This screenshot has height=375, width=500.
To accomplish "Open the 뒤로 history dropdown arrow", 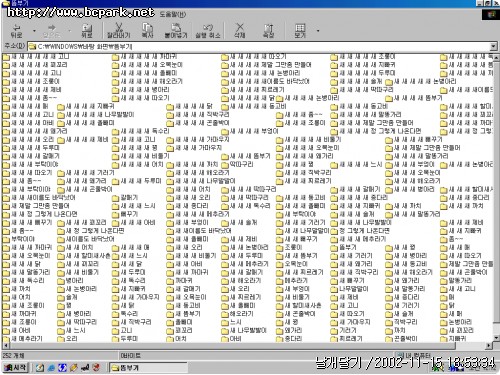I will click(34, 31).
